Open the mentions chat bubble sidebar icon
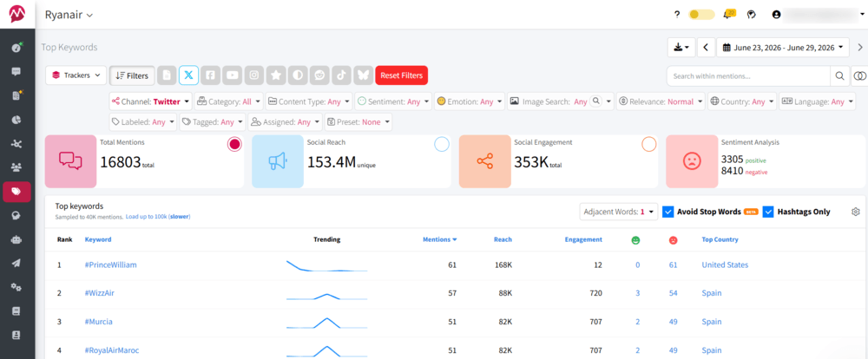868x359 pixels. point(16,71)
